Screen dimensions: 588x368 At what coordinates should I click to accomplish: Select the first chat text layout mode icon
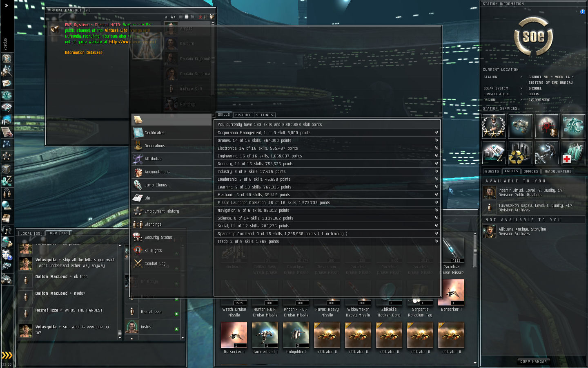coord(181,17)
